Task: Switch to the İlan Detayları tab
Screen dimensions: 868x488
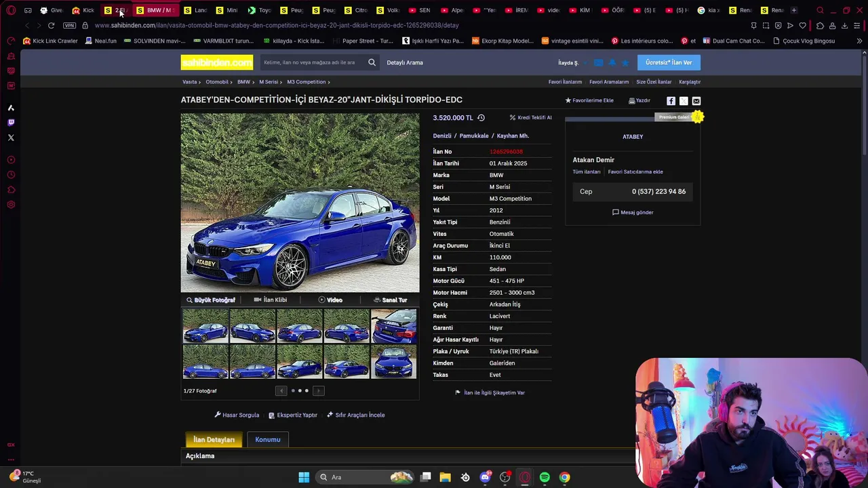Action: [x=214, y=439]
